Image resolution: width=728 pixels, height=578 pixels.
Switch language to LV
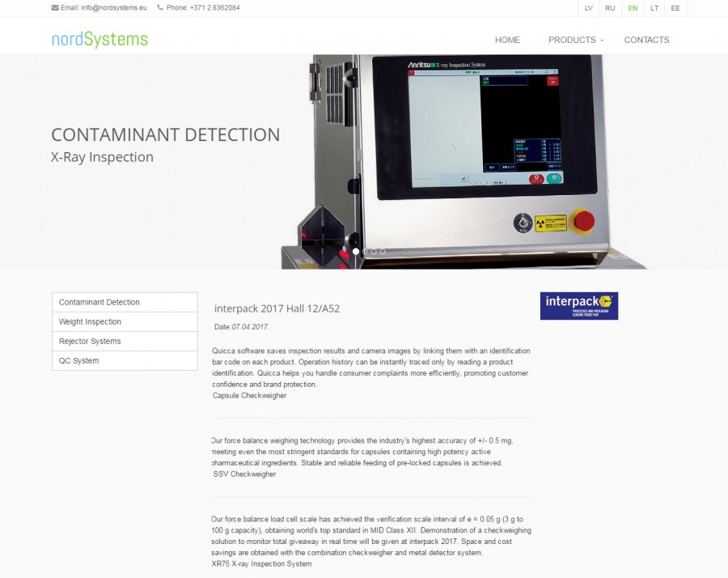pyautogui.click(x=589, y=8)
